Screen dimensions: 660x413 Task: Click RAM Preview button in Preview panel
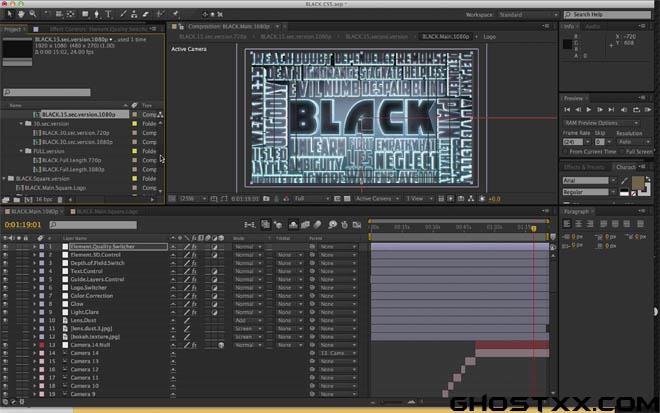648,109
